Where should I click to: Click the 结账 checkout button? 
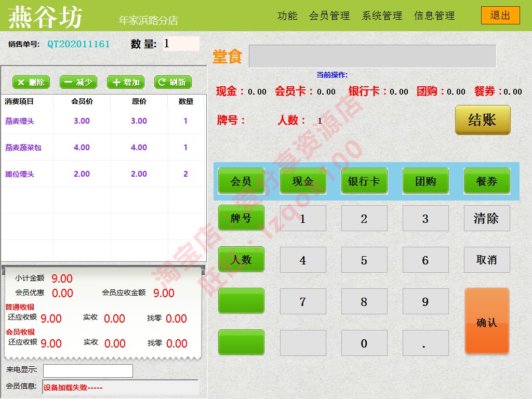point(483,120)
